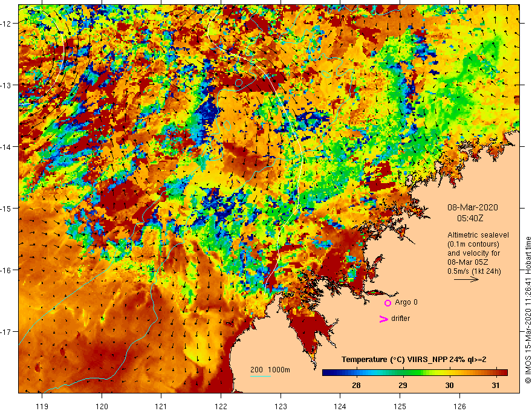Click the colorbar value 29

tap(403, 385)
